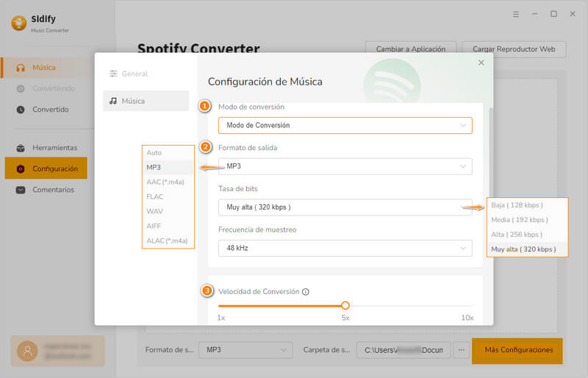Choose AAC (*.m4a) from the format list
The image size is (588, 378).
coord(168,182)
